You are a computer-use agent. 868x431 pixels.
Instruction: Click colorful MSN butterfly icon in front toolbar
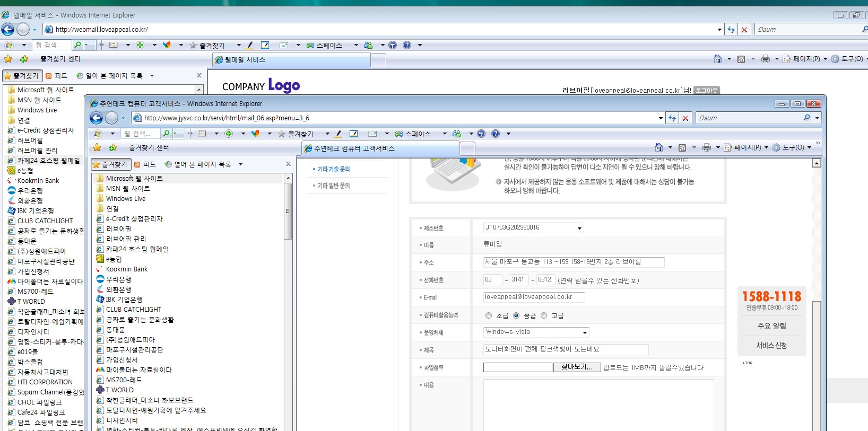(x=255, y=134)
